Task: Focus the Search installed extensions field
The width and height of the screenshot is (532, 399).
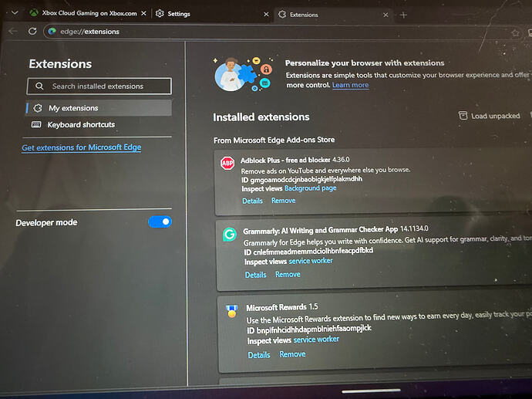Action: (99, 86)
